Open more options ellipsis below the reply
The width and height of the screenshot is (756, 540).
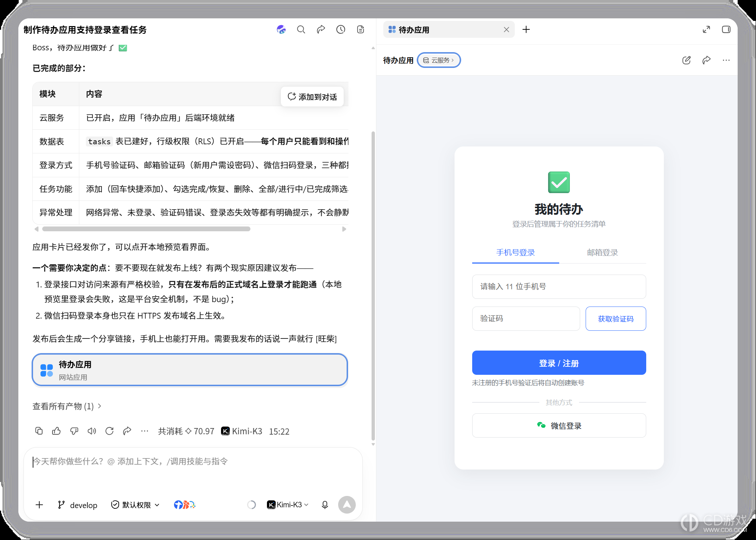click(x=145, y=431)
